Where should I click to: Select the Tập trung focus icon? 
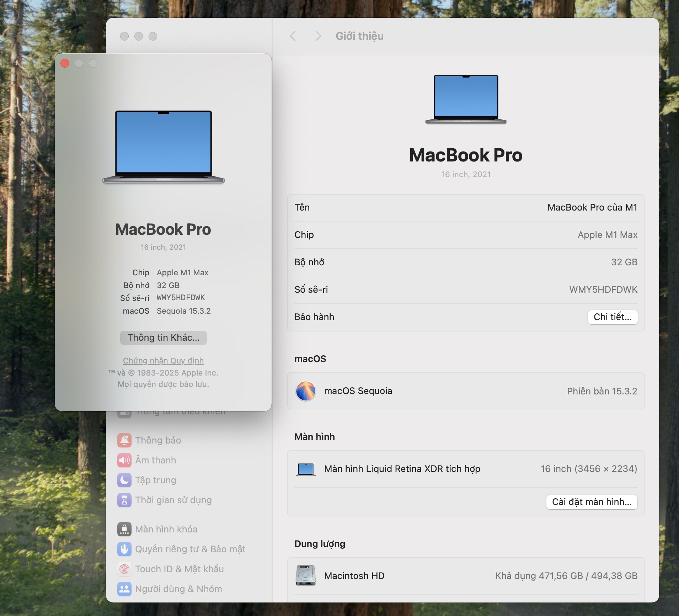124,480
